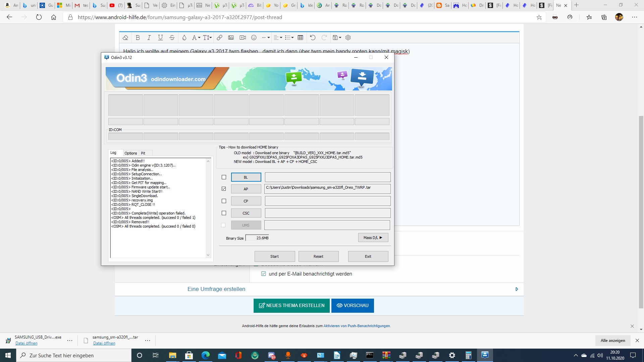Open the font family dropdown
Image resolution: width=644 pixels, height=362 pixels.
pos(196,38)
